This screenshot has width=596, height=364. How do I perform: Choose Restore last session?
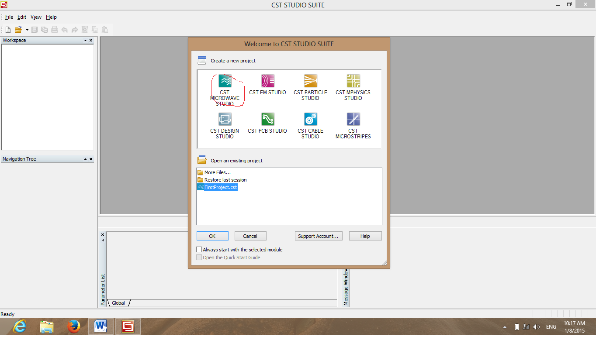click(x=222, y=180)
